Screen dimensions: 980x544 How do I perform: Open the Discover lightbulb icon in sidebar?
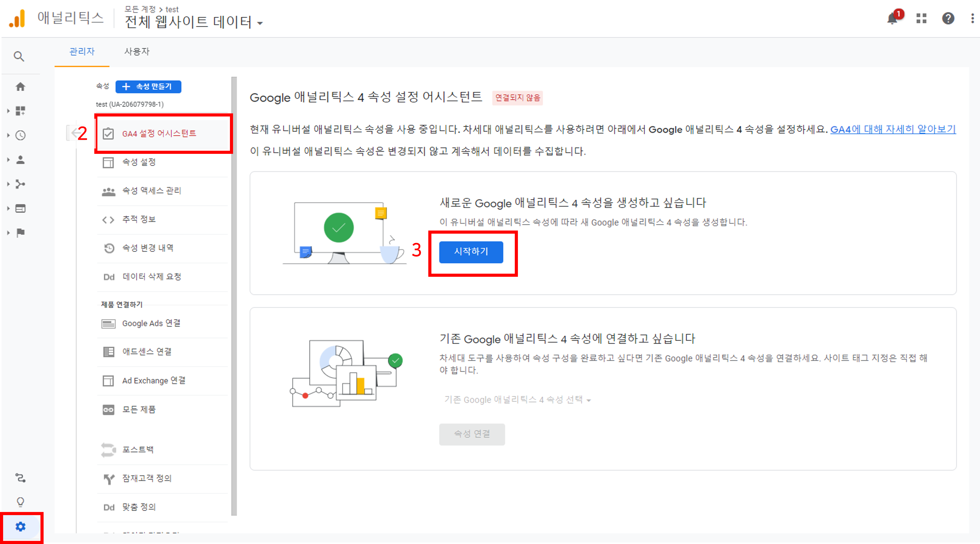tap(20, 502)
